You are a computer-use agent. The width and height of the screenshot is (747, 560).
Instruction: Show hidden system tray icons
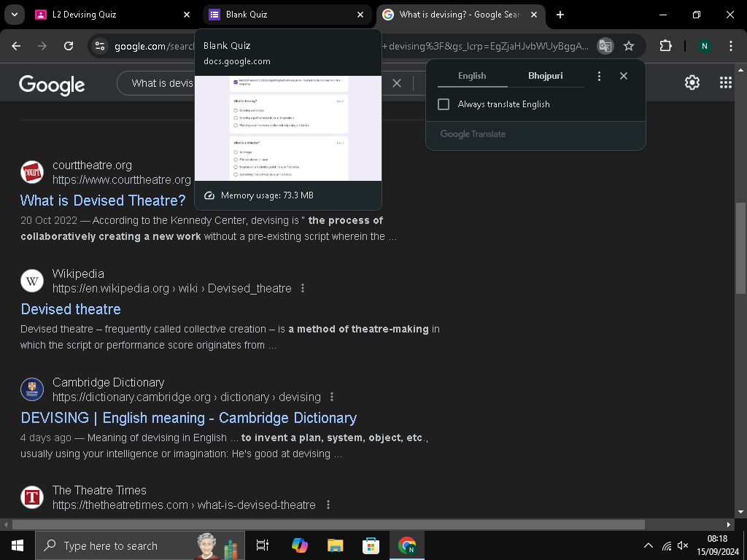[x=649, y=545]
